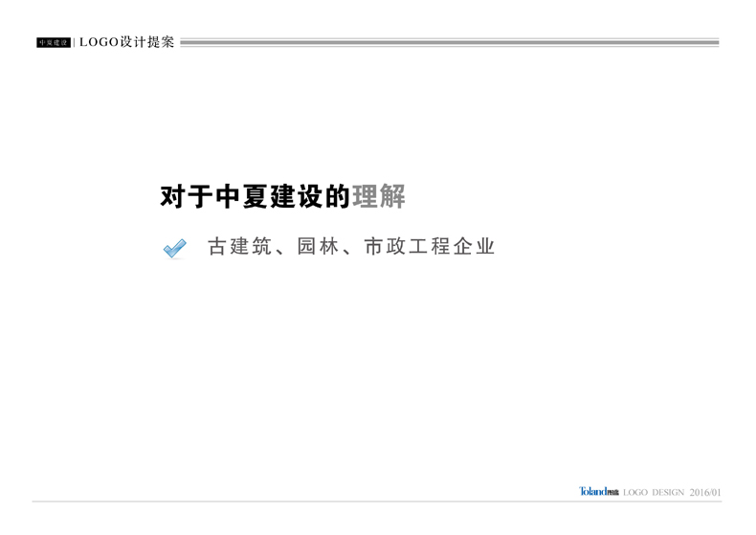Click the striped gray header bar
Screen dimensions: 756x535
click(x=449, y=43)
